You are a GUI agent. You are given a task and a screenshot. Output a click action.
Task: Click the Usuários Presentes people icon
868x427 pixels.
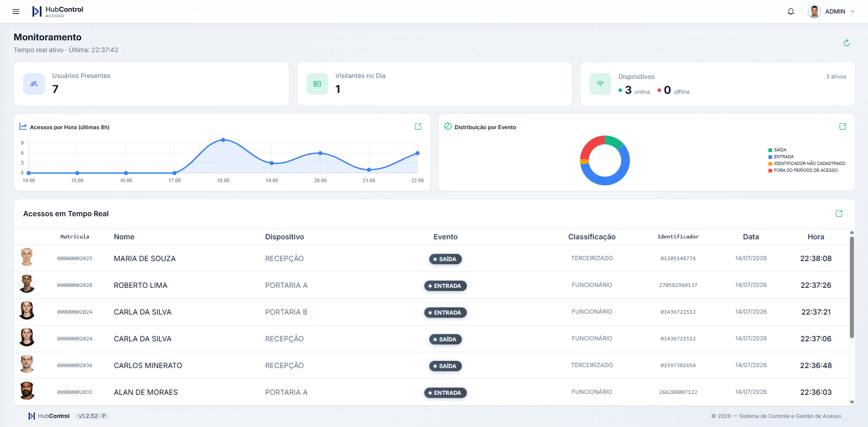coord(34,84)
